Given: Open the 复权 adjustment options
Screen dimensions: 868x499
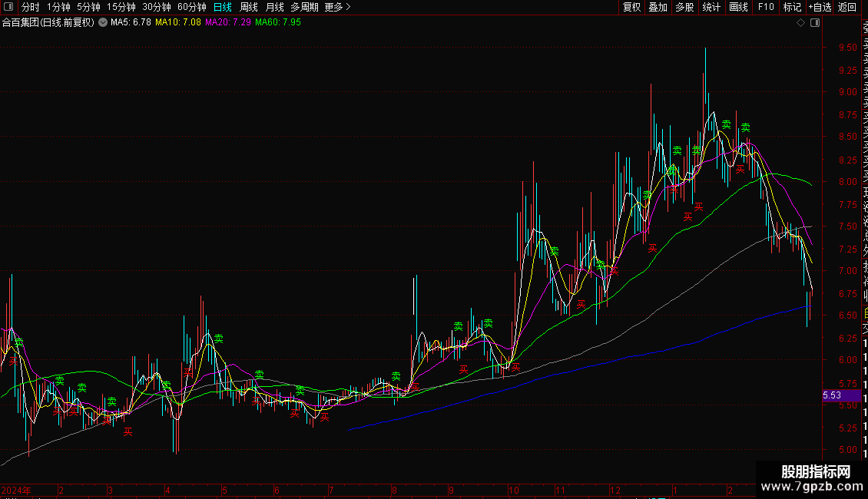Looking at the screenshot, I should point(631,7).
